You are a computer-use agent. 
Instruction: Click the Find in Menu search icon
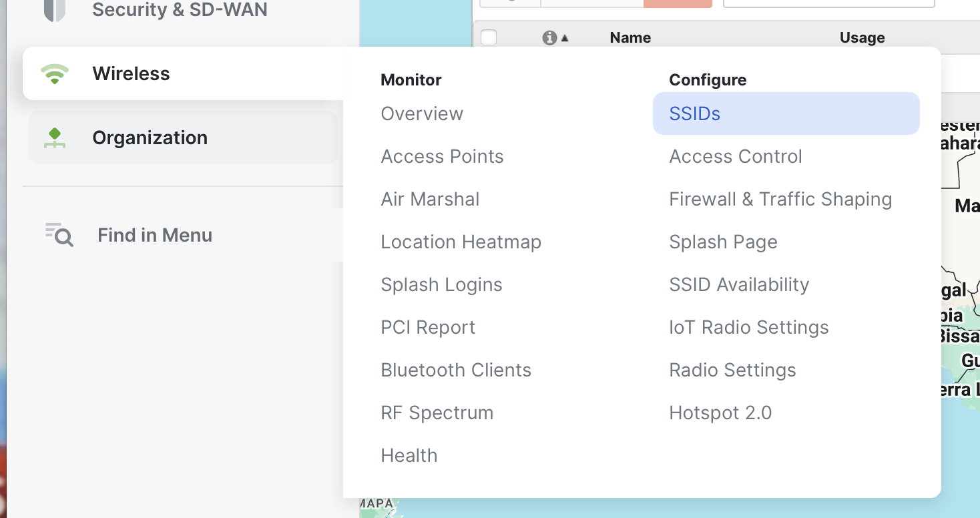(x=59, y=235)
